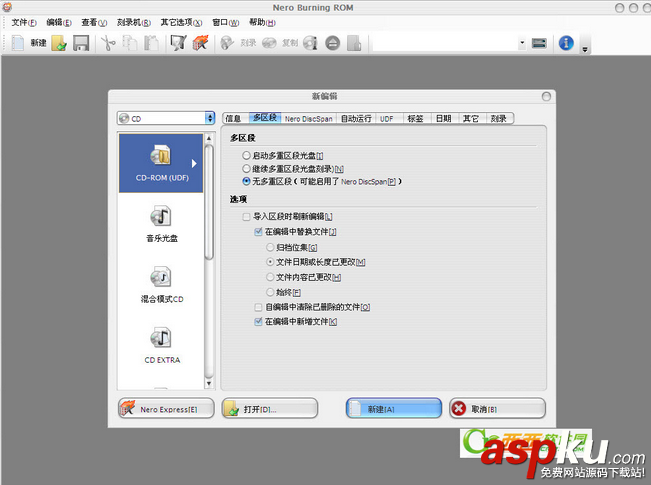Open the 文件 menu
This screenshot has width=651, height=485.
coord(24,22)
